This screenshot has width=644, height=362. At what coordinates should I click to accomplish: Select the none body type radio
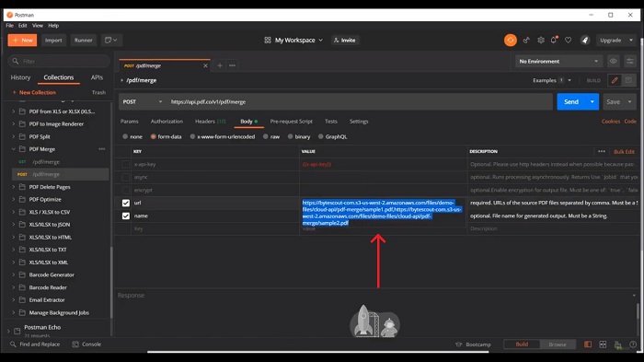tap(125, 136)
